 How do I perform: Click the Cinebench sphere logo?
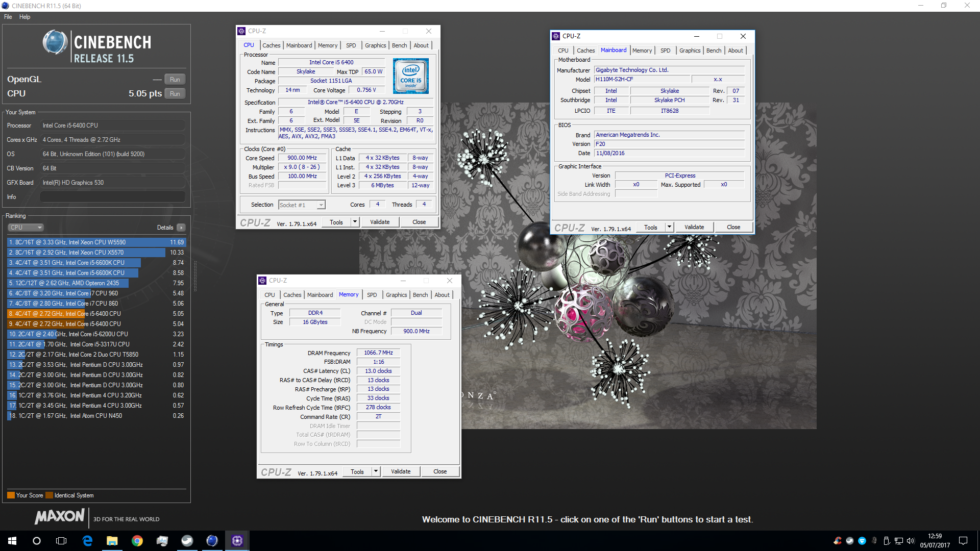click(55, 42)
